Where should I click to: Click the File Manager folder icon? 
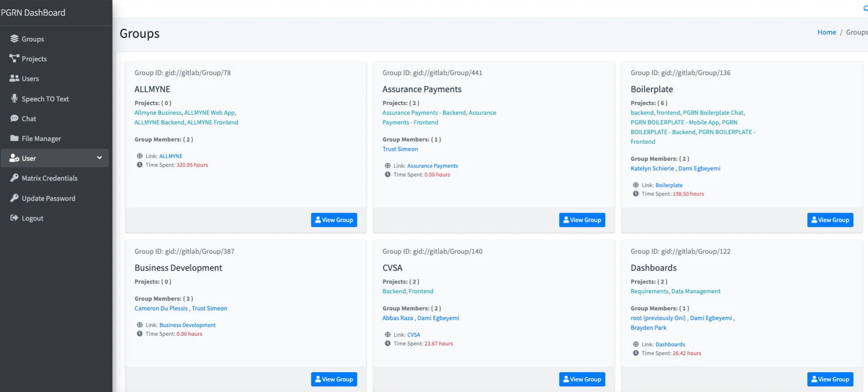pos(14,138)
